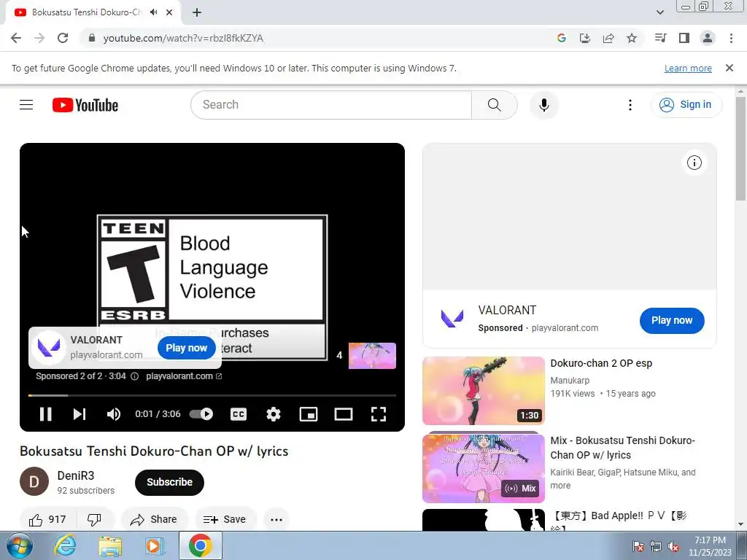Open media controls in Chrome toolbar

point(660,38)
